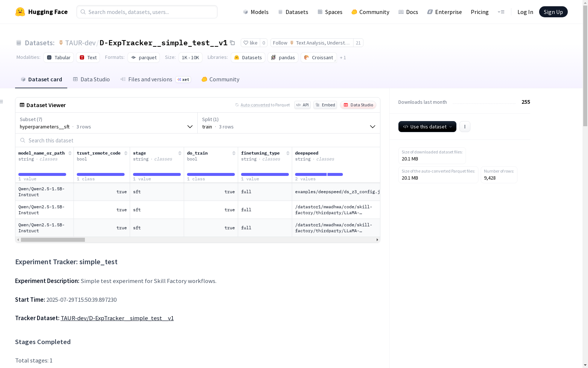
Task: Click the Search this dataset field
Action: [198, 140]
